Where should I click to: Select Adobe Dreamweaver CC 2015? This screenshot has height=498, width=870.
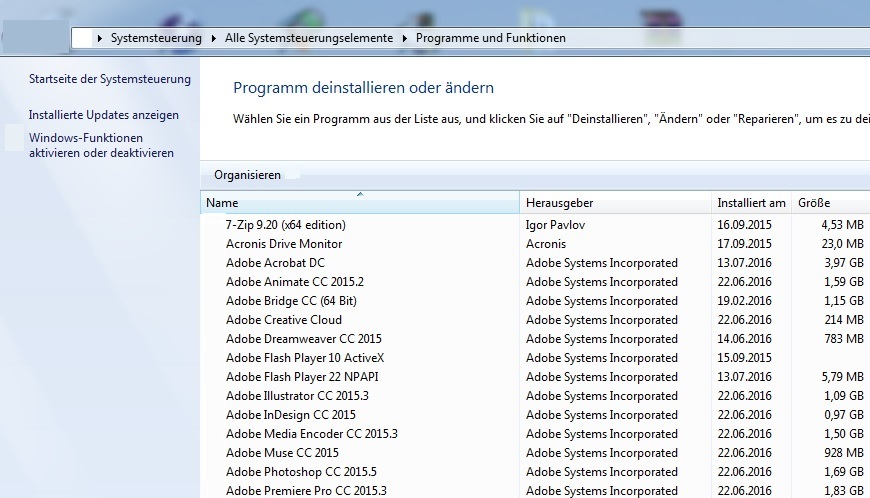point(304,339)
